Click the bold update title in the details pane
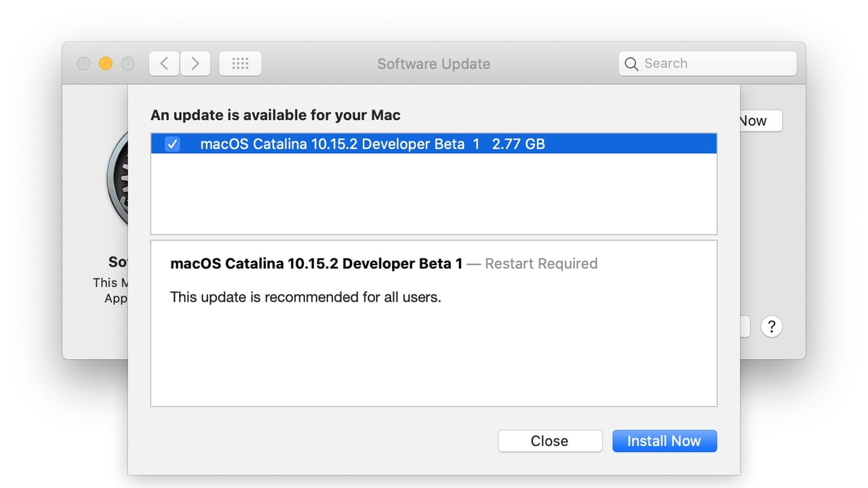 click(316, 264)
